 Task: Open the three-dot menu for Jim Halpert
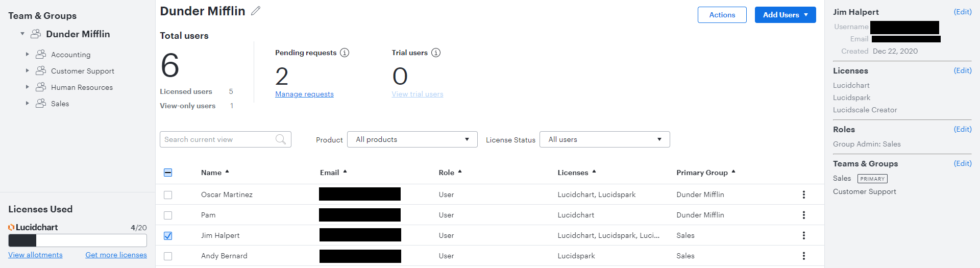[x=804, y=235]
